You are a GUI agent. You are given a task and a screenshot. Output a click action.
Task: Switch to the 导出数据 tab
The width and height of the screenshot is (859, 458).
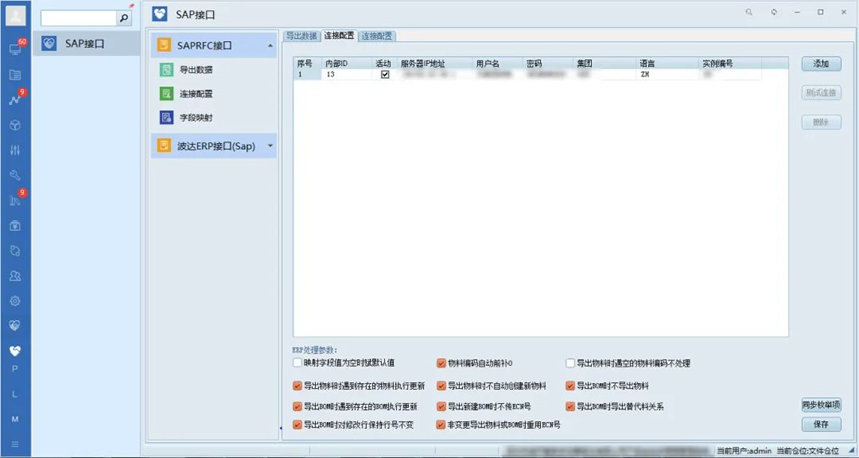click(x=301, y=36)
